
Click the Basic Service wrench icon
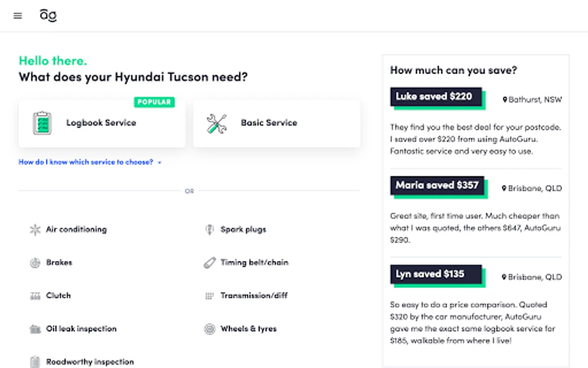coord(216,123)
